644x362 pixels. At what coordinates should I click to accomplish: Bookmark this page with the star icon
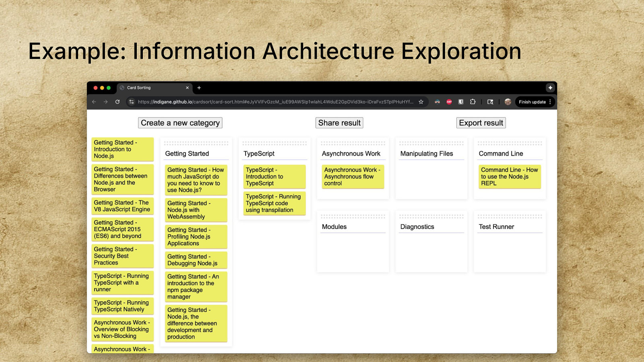click(421, 102)
